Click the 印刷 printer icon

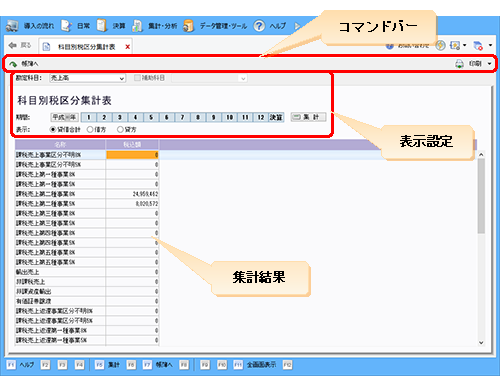(x=460, y=64)
